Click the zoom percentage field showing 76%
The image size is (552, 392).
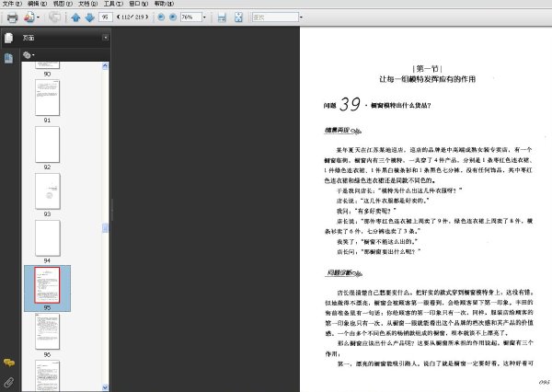click(190, 17)
